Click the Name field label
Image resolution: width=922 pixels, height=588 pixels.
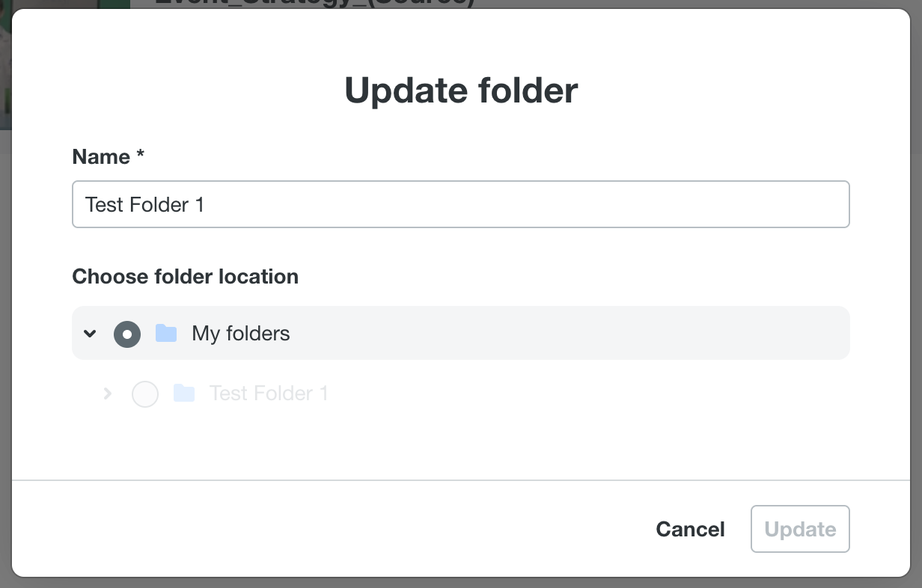pos(101,157)
